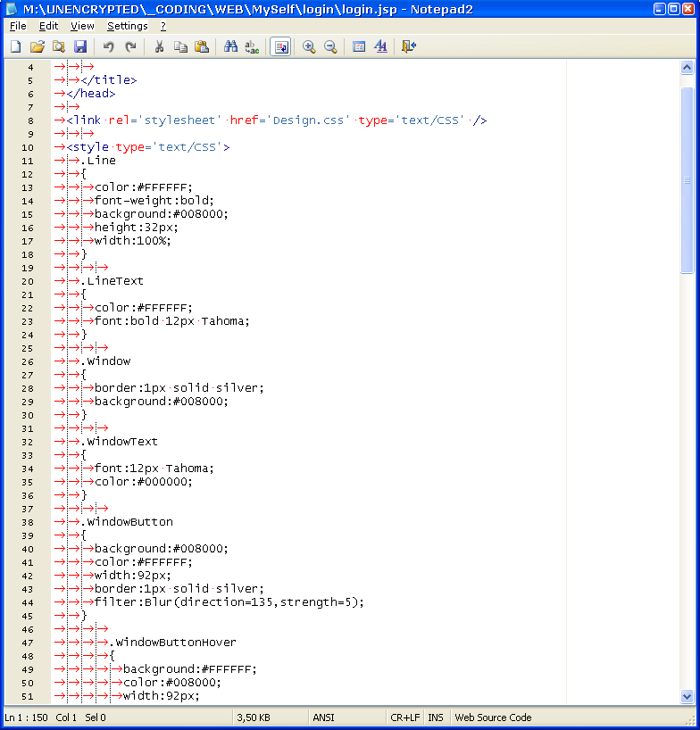The width and height of the screenshot is (700, 730).
Task: Click 'Ln 1 : 150' in status bar
Action: (x=26, y=718)
